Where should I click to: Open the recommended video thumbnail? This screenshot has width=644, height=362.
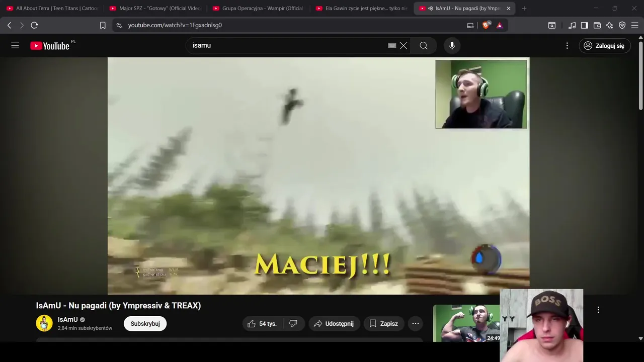click(466, 323)
